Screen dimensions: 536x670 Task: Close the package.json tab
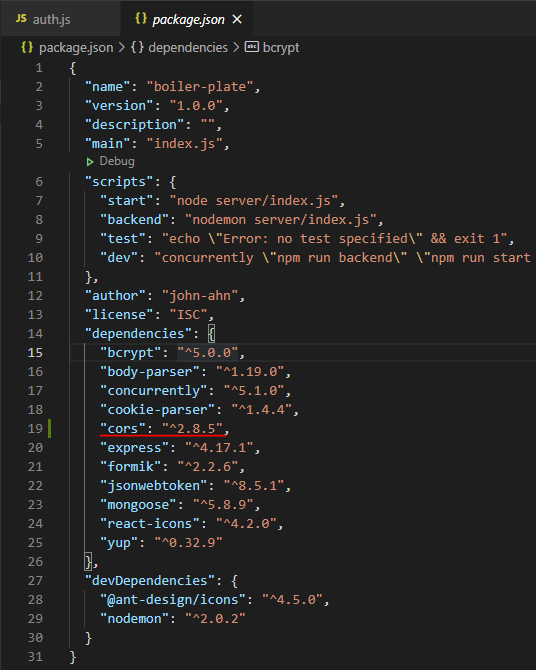click(x=237, y=19)
